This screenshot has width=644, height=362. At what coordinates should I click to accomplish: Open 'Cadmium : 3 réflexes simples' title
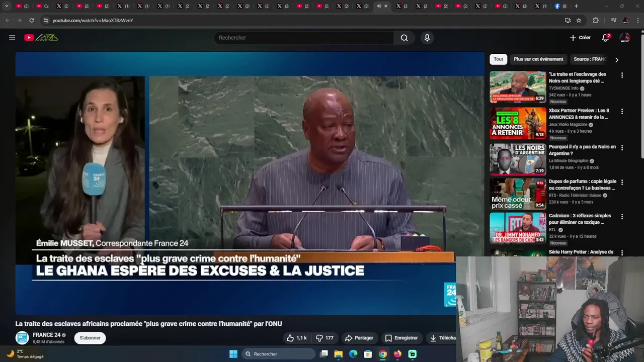[x=580, y=219]
